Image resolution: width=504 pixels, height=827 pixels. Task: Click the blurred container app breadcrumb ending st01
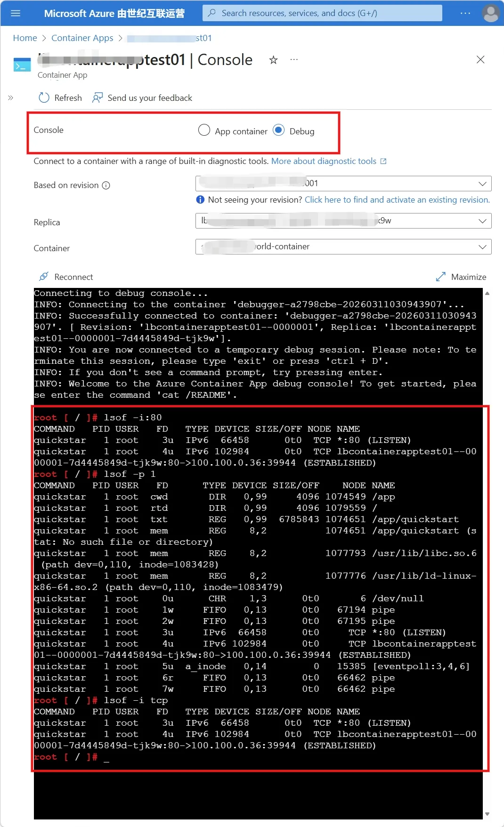(x=170, y=38)
